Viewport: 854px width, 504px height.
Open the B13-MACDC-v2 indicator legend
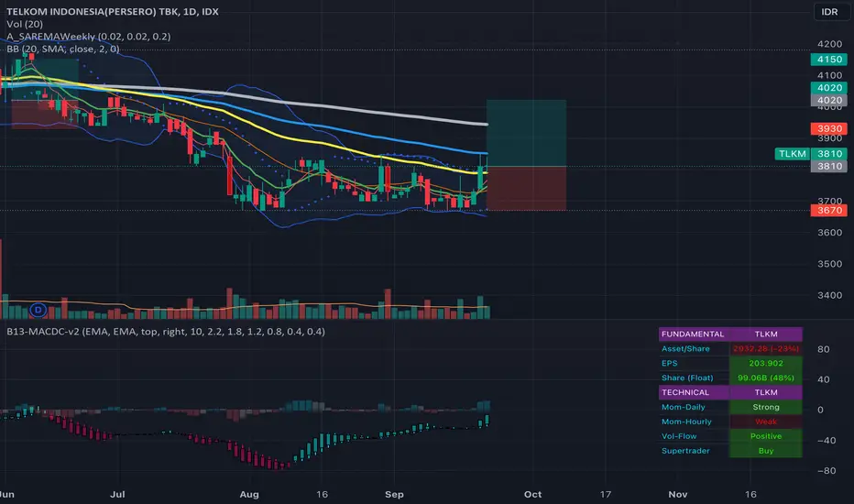click(166, 332)
